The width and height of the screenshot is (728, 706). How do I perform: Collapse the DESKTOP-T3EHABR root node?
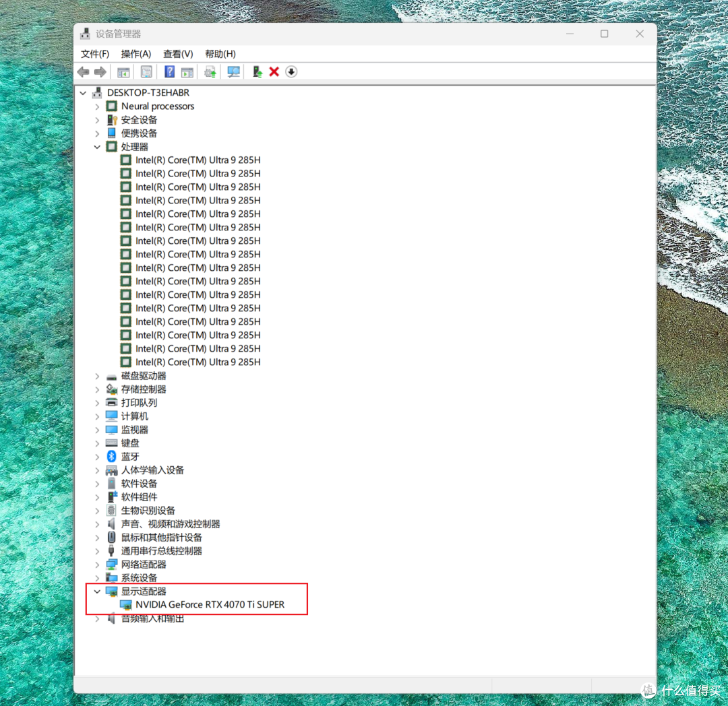[x=83, y=93]
